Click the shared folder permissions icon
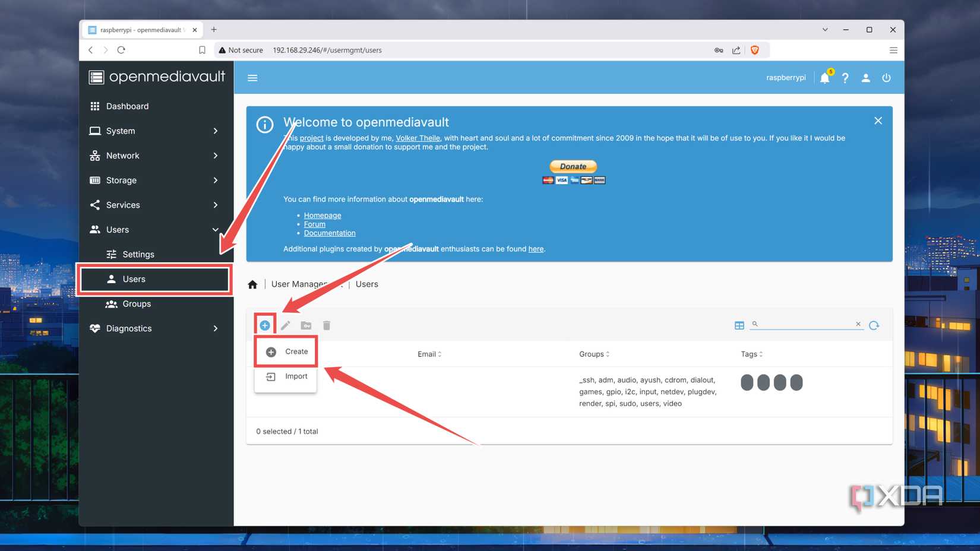 306,325
